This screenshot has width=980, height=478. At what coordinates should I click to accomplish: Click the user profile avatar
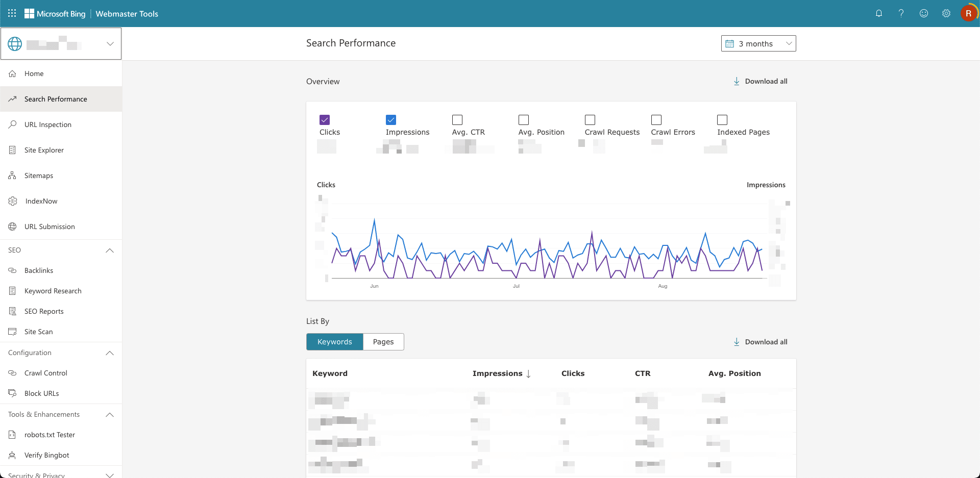[968, 13]
